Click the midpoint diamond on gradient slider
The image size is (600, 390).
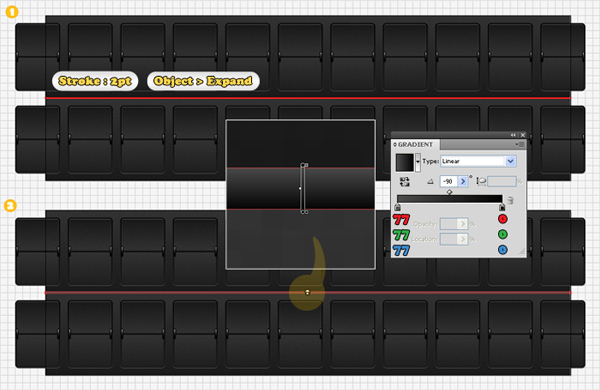point(450,192)
